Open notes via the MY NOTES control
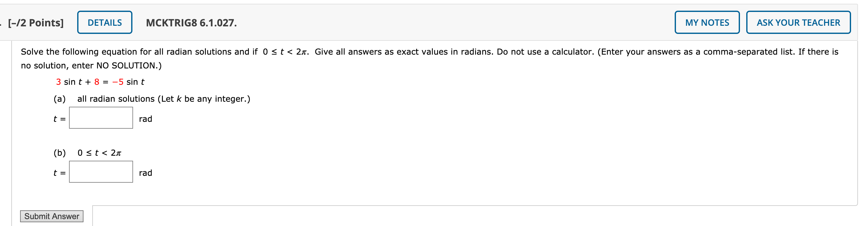 click(x=707, y=22)
